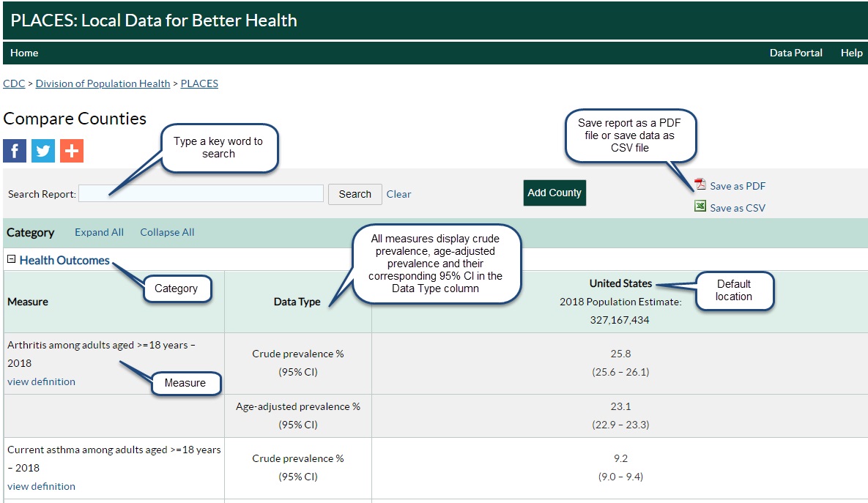Select the confidence interval (25.6 – 26.1)

click(x=620, y=372)
